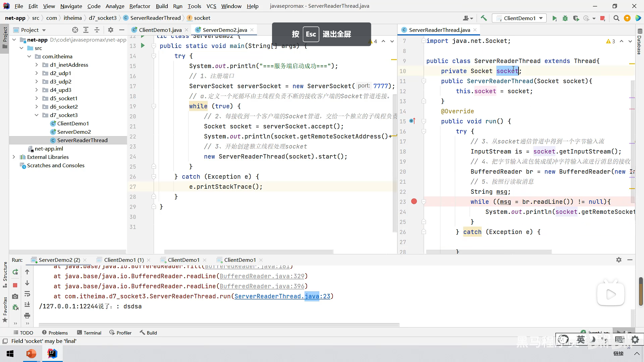Expand the External Libraries node
This screenshot has width=644, height=362.
[x=14, y=157]
